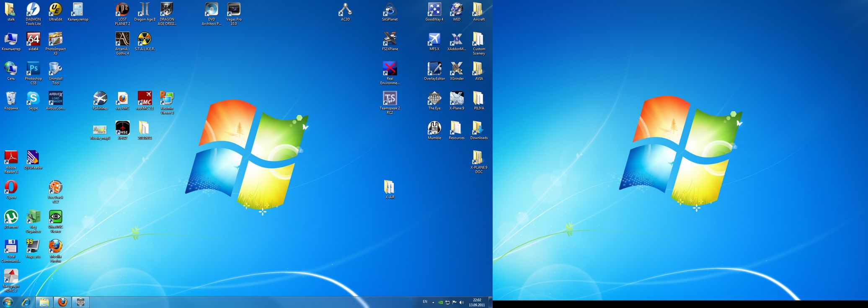Open Windows Explorer from the taskbar
The image size is (868, 308).
pyautogui.click(x=44, y=302)
